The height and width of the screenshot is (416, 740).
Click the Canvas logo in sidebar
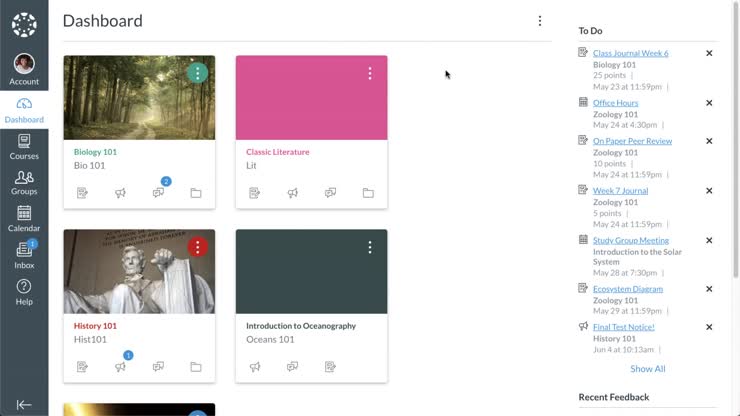tap(24, 25)
